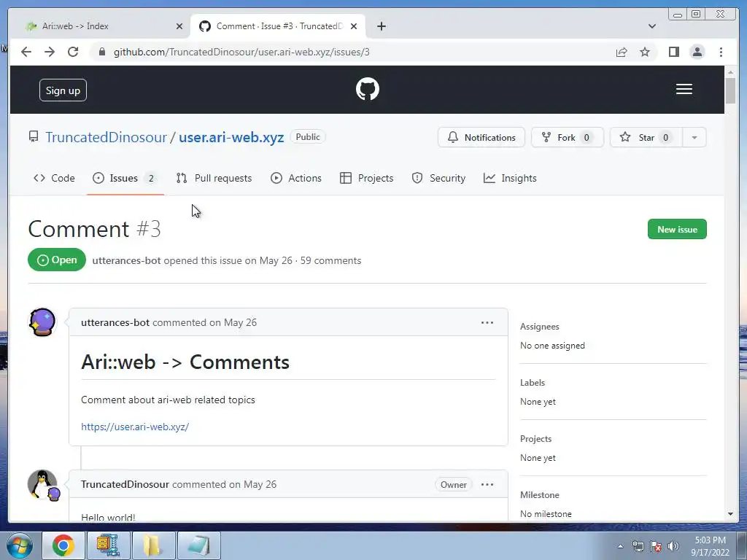Click the browser forward arrow
This screenshot has height=560, width=747.
coord(50,52)
